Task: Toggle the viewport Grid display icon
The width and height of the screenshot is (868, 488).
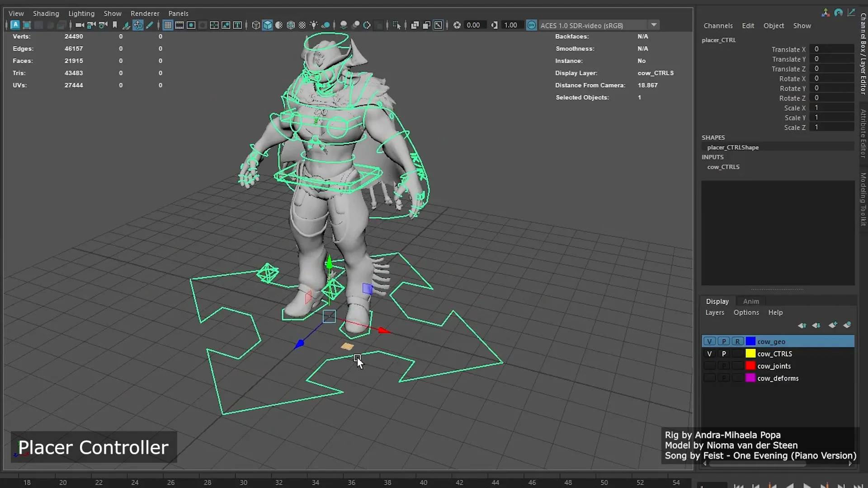Action: click(168, 25)
